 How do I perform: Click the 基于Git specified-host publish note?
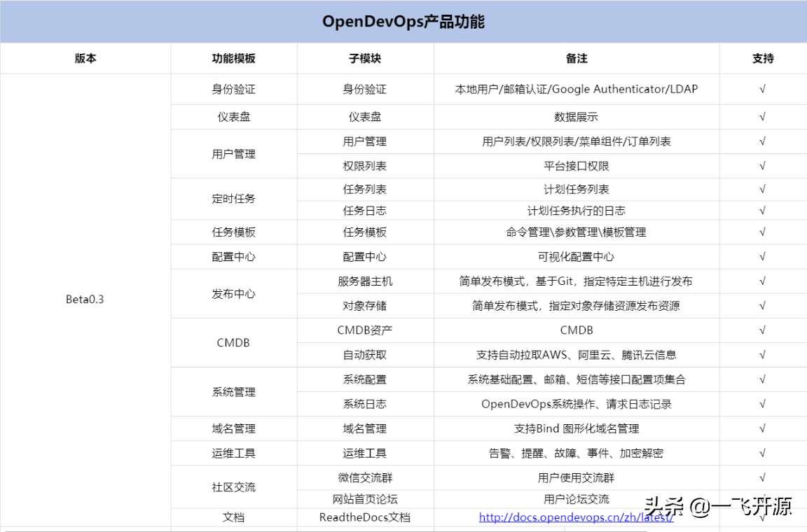[577, 281]
